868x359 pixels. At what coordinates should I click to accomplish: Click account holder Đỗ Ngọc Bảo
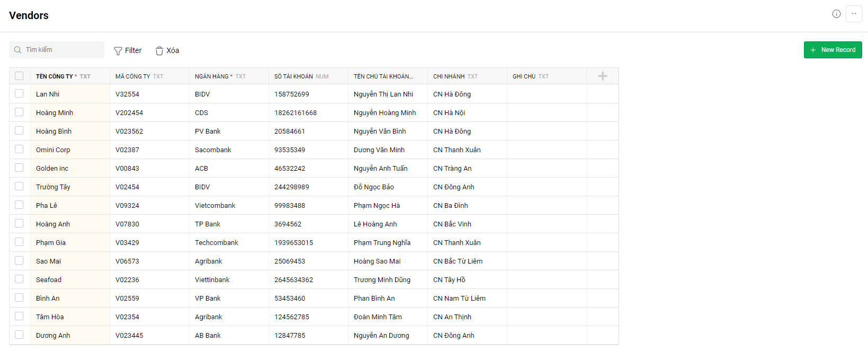pos(388,187)
